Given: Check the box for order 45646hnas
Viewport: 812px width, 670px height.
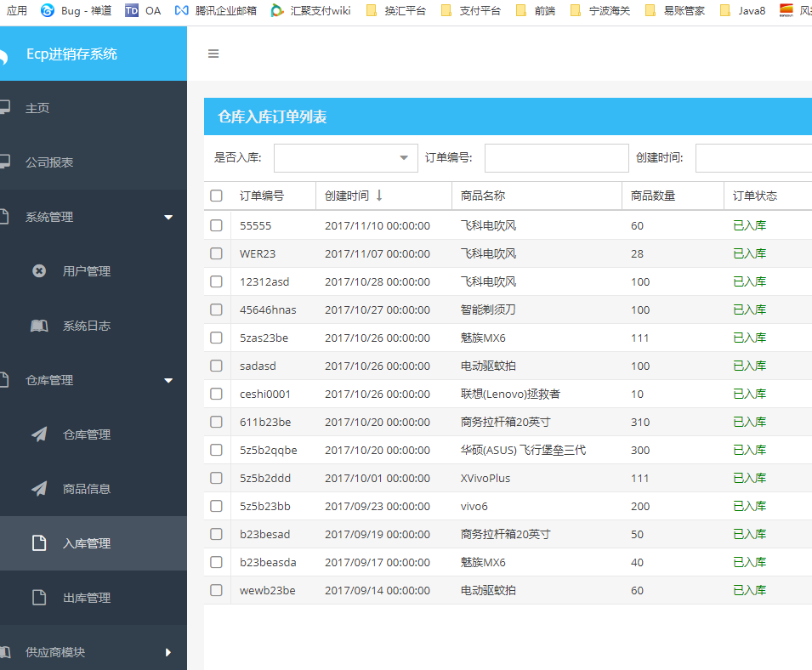Looking at the screenshot, I should pyautogui.click(x=216, y=309).
